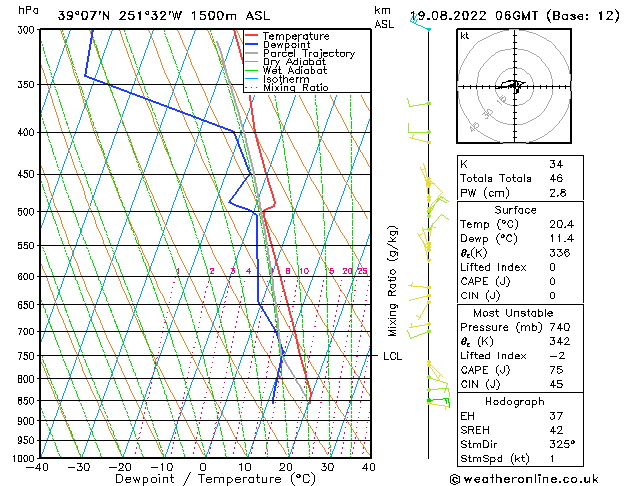Click the "PW (cm)" value 2.8
Viewport: 629px width, 486px height.
[x=558, y=193]
